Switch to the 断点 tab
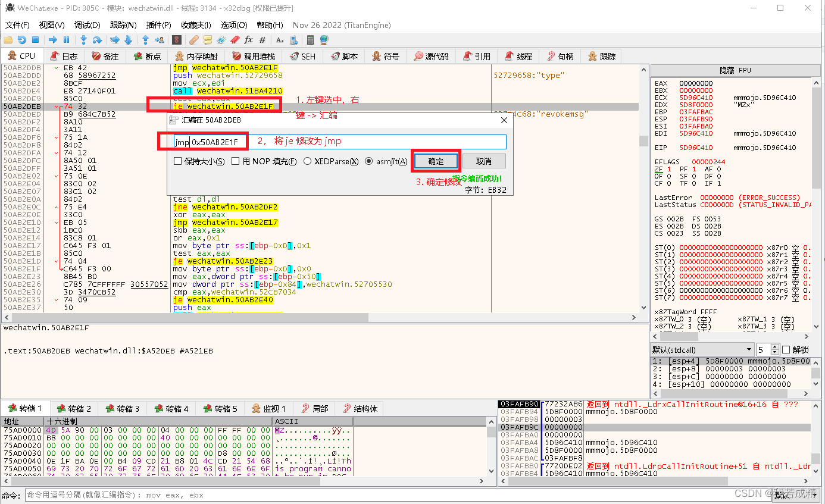This screenshot has width=825, height=504. [148, 56]
